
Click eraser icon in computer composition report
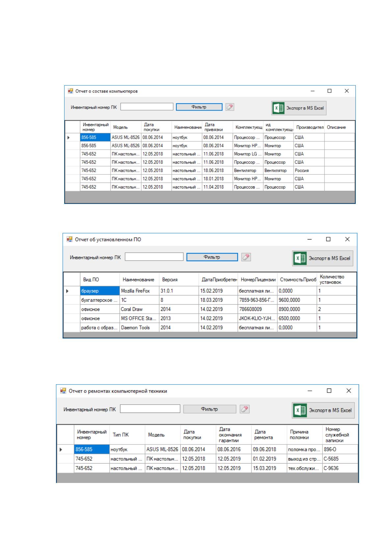click(x=230, y=107)
